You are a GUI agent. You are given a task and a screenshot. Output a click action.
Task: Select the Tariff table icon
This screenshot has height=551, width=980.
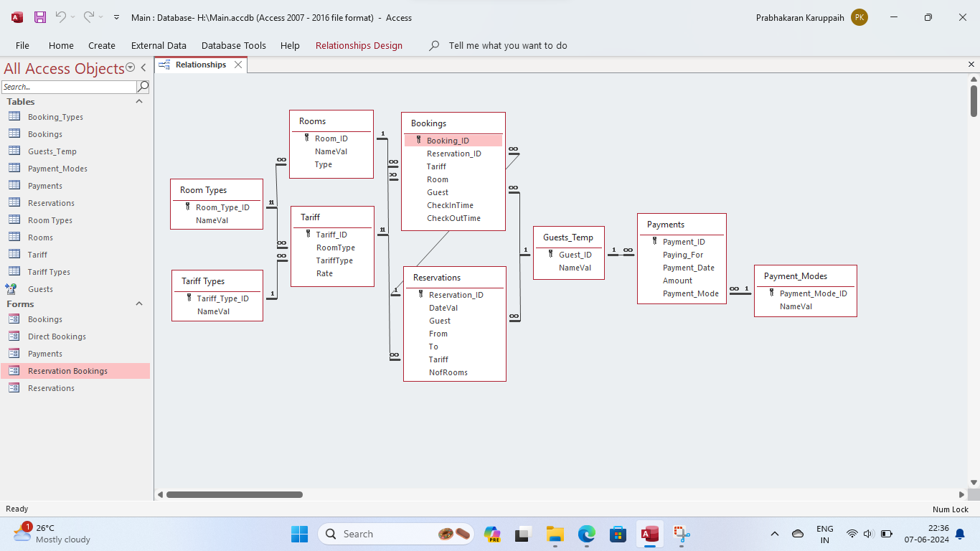[14, 254]
